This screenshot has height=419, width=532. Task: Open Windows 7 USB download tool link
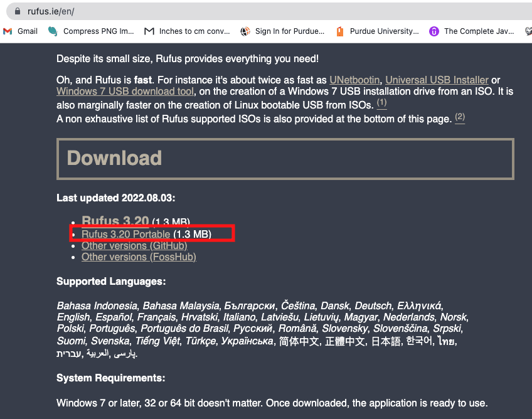125,91
